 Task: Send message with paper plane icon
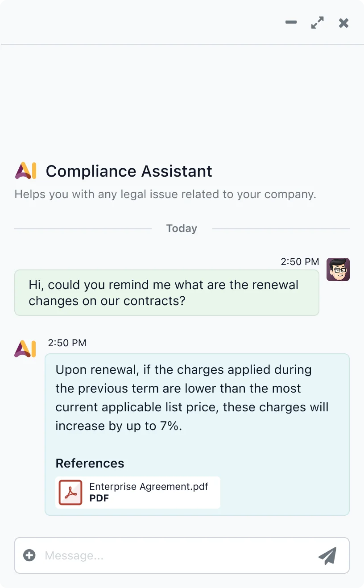[327, 555]
